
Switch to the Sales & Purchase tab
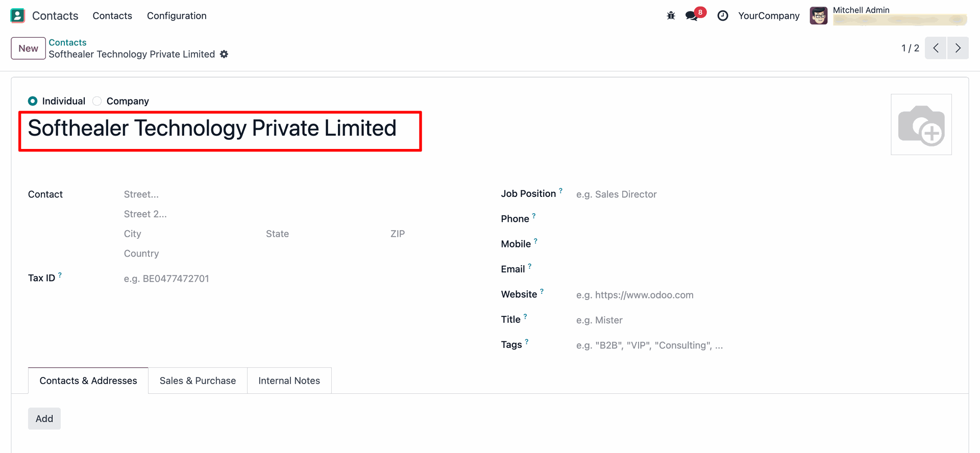coord(198,381)
